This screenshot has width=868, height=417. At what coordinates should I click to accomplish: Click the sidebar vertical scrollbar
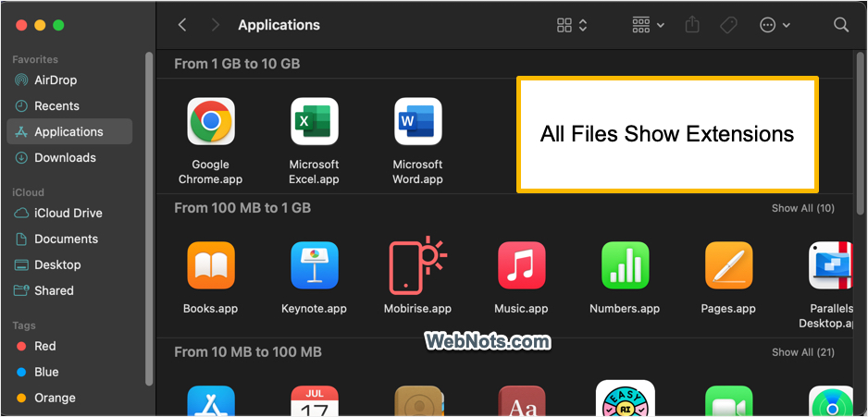pyautogui.click(x=148, y=218)
